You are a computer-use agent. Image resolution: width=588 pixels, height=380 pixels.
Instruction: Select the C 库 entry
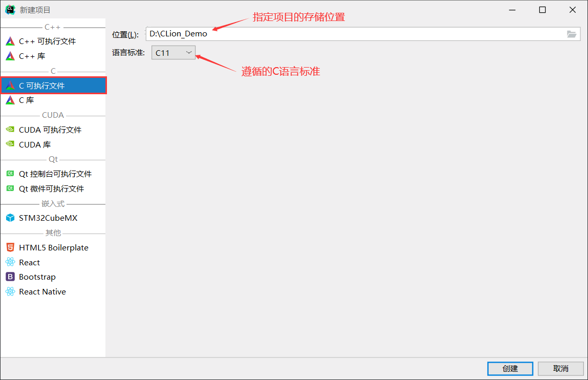53,100
